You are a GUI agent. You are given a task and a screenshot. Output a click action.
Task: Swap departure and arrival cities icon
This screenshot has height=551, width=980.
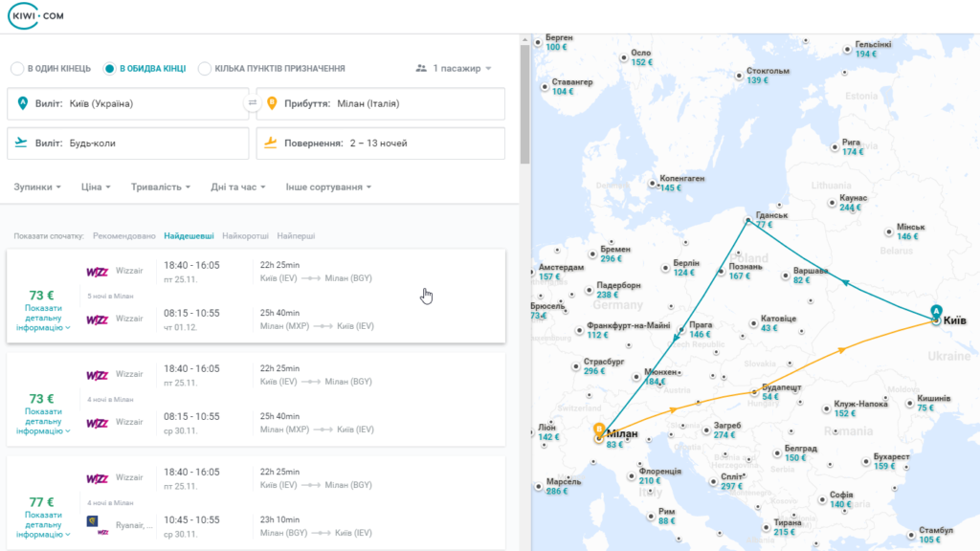[x=253, y=103]
